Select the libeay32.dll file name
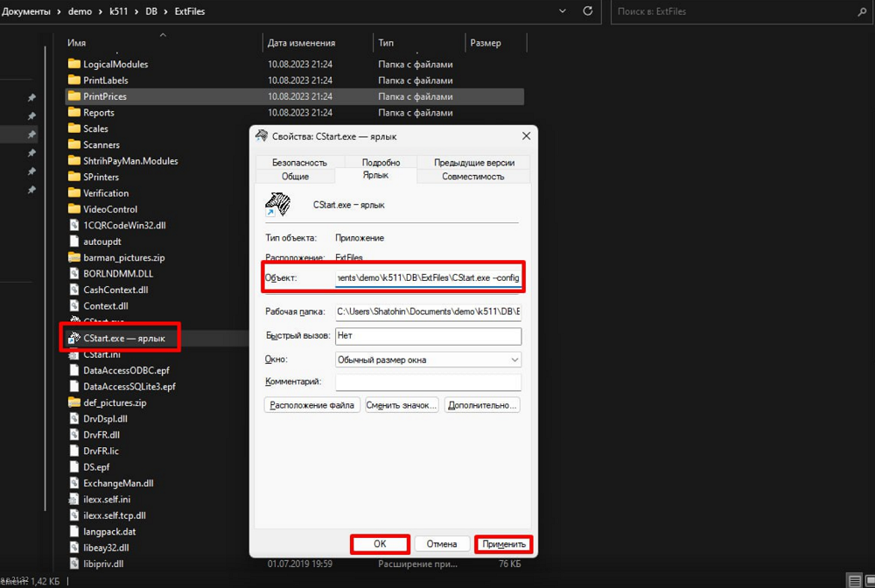Screen dimensions: 875x588 (x=106, y=548)
